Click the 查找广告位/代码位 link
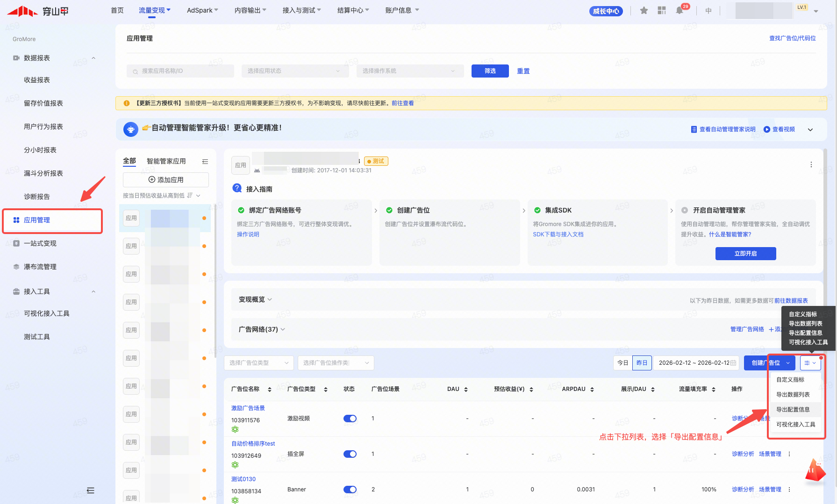Image resolution: width=837 pixels, height=504 pixels. (792, 38)
